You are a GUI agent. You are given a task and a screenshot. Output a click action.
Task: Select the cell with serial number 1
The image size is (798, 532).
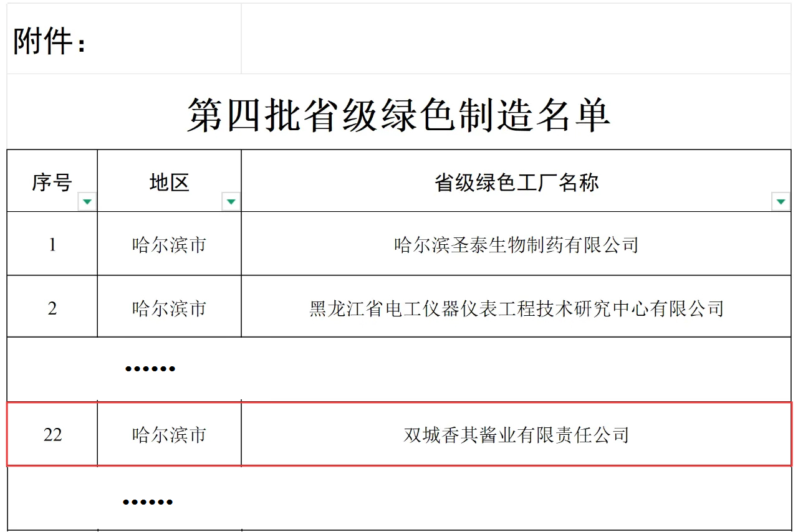[x=52, y=245]
